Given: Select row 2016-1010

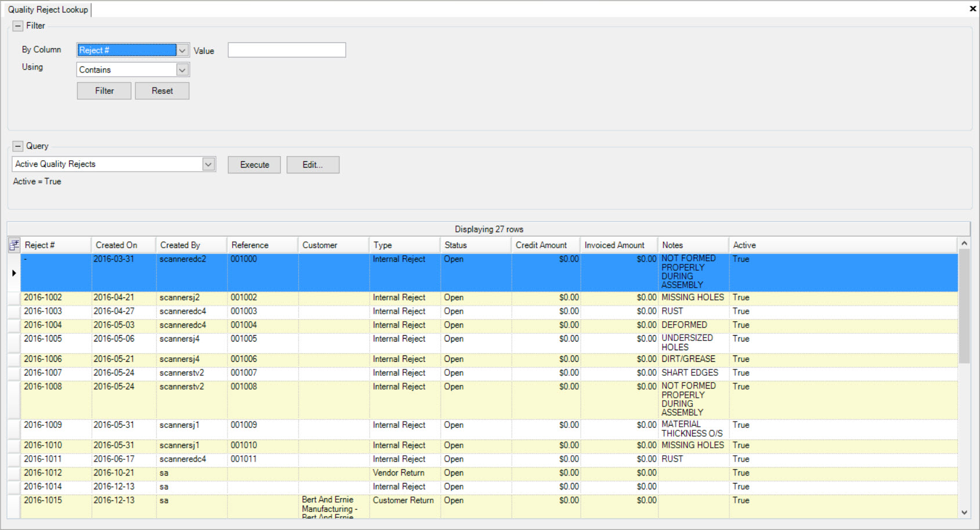Looking at the screenshot, I should pos(489,446).
